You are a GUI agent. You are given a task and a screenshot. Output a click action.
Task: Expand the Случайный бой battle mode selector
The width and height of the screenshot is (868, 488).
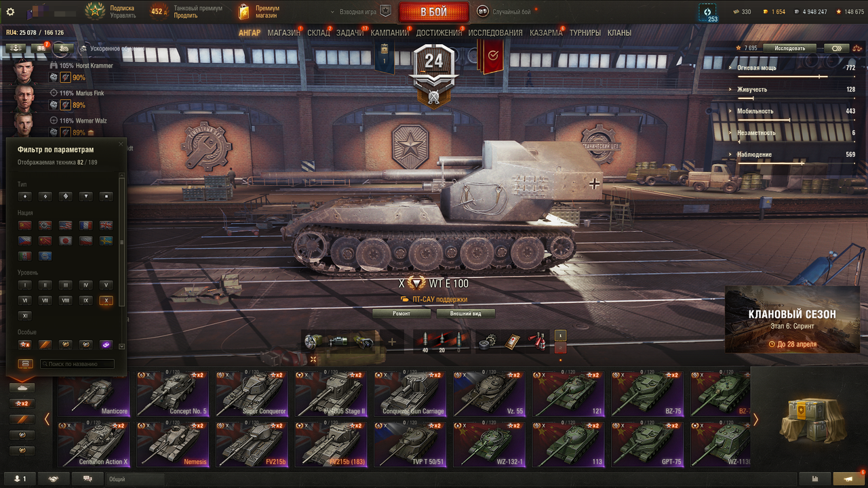click(505, 12)
